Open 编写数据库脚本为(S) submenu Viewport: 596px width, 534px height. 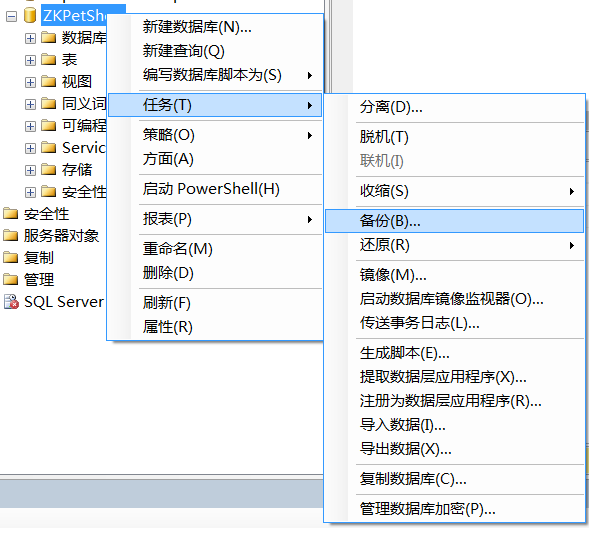pyautogui.click(x=215, y=75)
